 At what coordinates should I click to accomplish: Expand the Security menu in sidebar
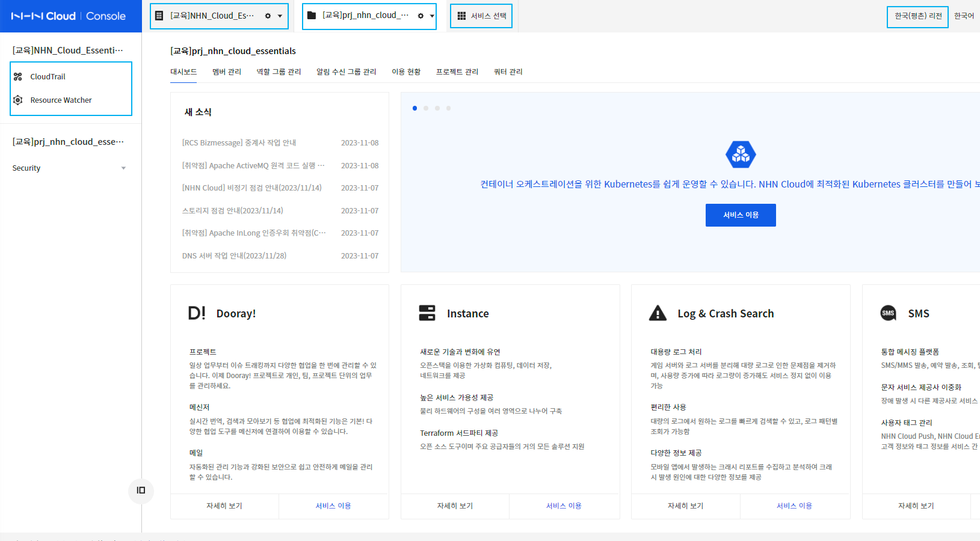coord(69,168)
